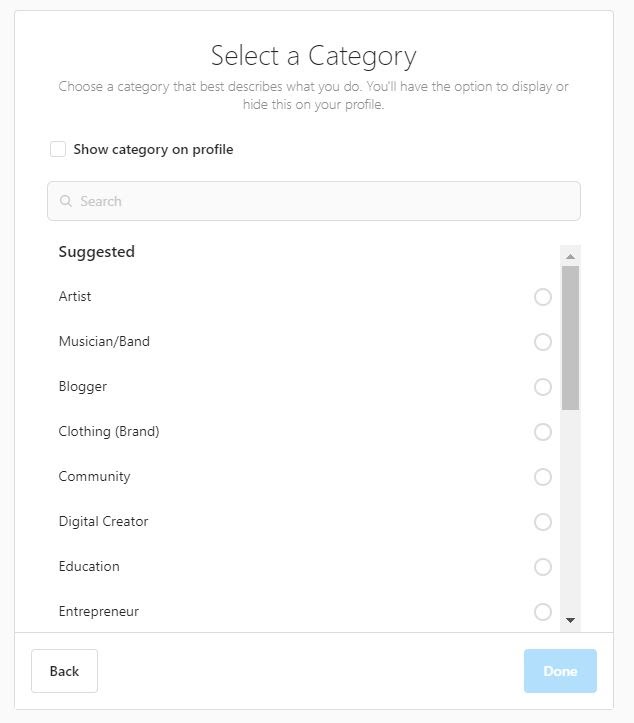The height and width of the screenshot is (723, 634).
Task: Select the Artist radio button
Action: pyautogui.click(x=543, y=297)
